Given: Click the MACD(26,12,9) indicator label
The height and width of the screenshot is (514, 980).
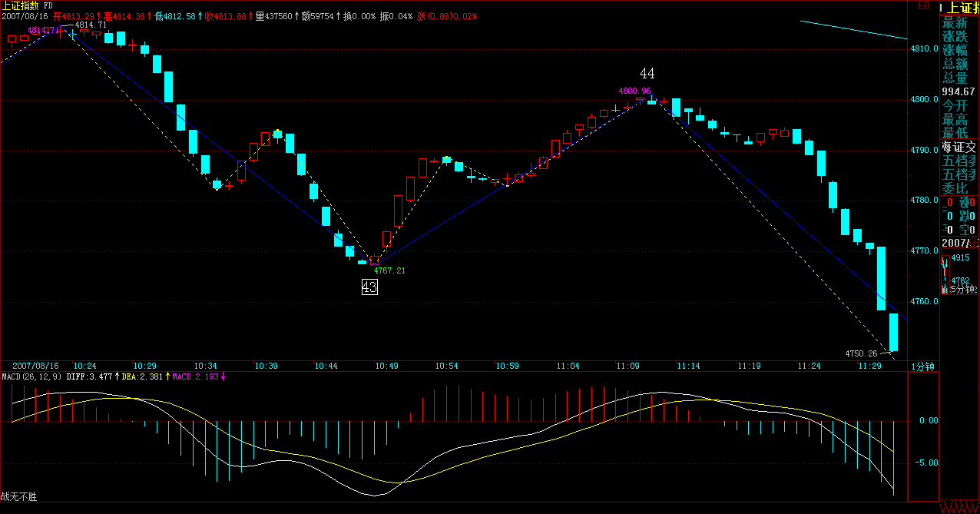Looking at the screenshot, I should pos(32,376).
